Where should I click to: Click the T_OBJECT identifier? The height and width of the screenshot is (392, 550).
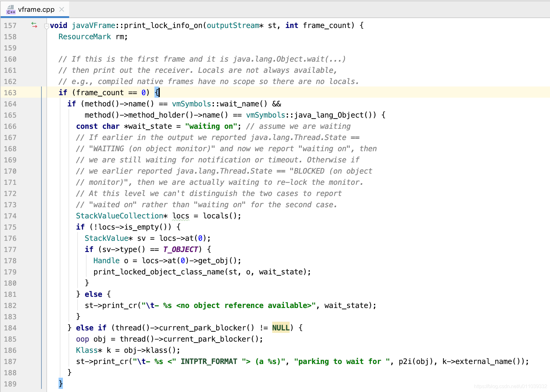click(x=180, y=249)
